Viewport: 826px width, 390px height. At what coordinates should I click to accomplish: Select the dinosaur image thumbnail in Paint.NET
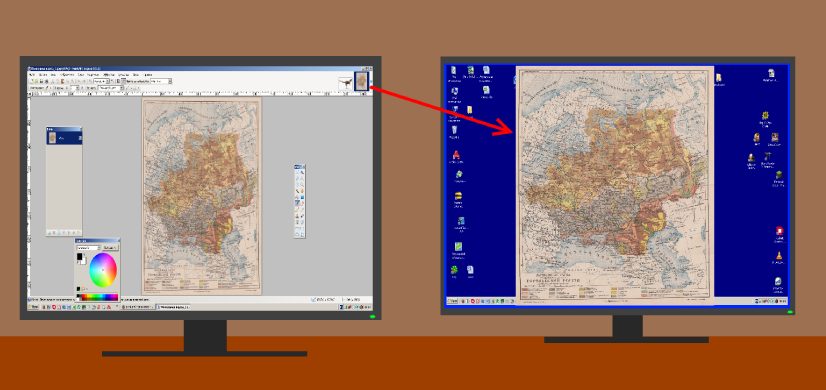click(346, 83)
